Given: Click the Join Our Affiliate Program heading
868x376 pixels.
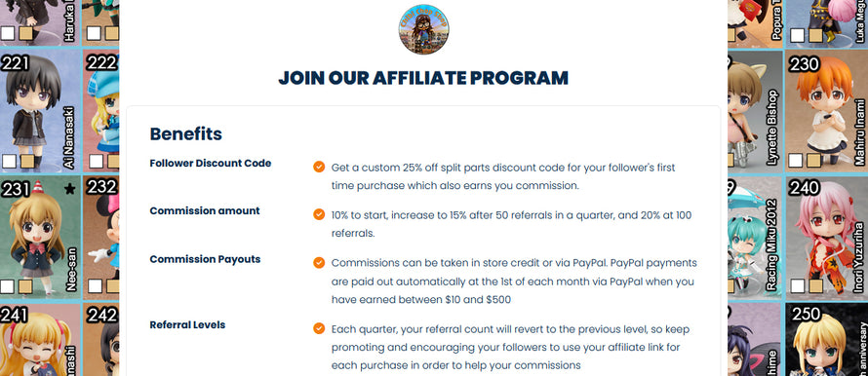Looking at the screenshot, I should click(423, 78).
